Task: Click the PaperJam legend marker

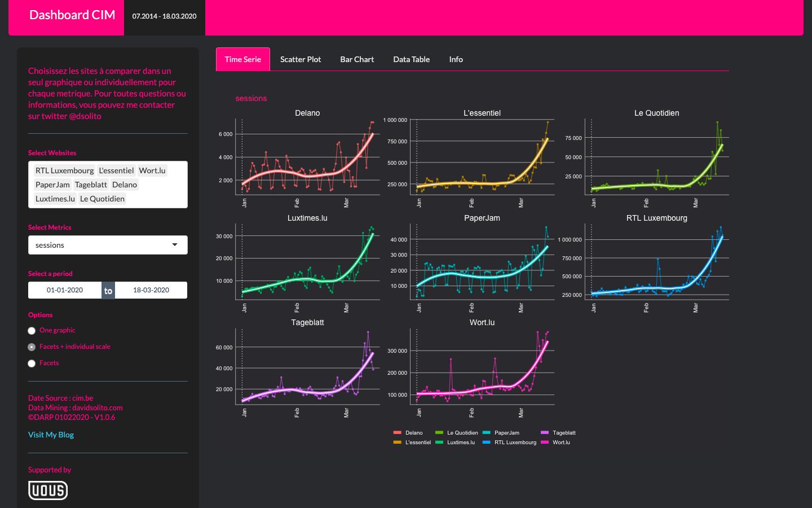Action: pyautogui.click(x=486, y=433)
